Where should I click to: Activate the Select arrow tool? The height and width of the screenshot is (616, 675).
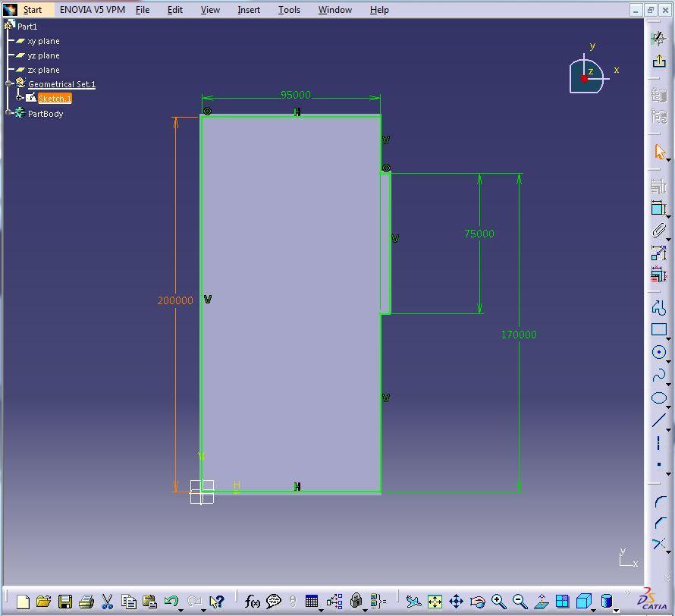[659, 152]
